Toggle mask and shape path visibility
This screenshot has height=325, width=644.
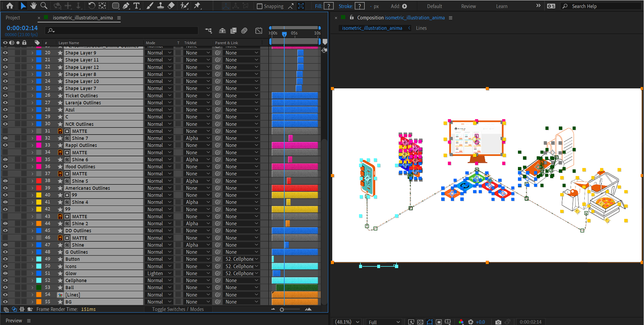pos(430,322)
